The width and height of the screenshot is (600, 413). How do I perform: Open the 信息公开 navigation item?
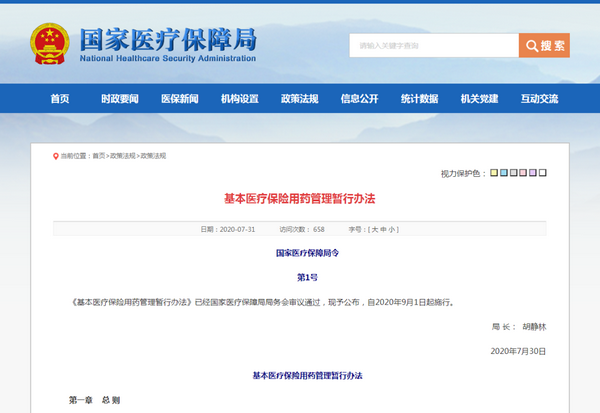click(360, 99)
